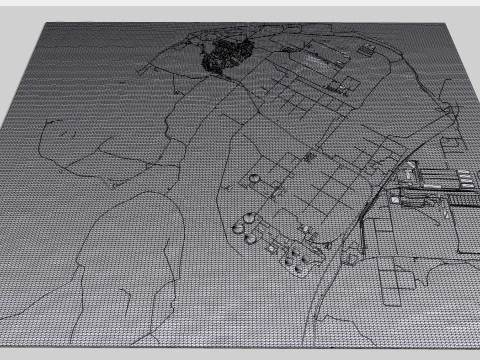
Task: Select the dense dark building cluster mesh
Action: pyautogui.click(x=227, y=55)
